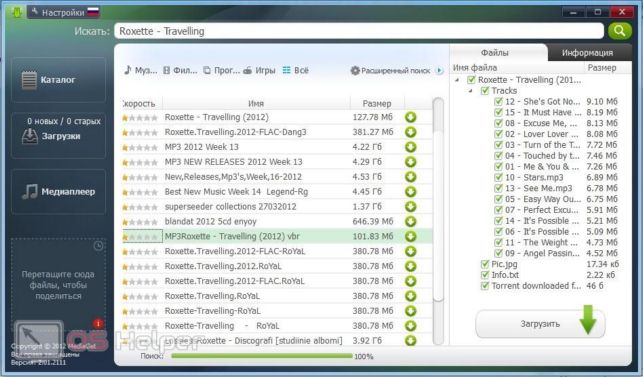Download Roxette - Travelling (2012) via green arrow
Screen dimensions: 643x377
[410, 117]
